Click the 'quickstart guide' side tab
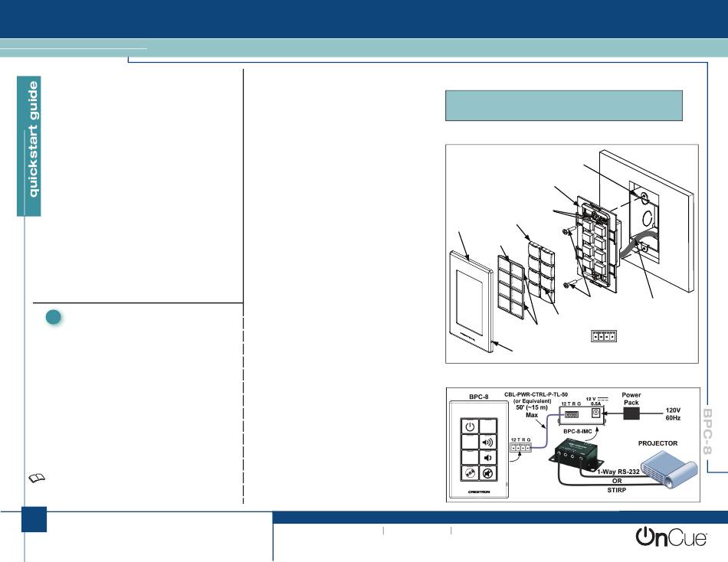Screen dimensions: 728x562 click(x=29, y=146)
